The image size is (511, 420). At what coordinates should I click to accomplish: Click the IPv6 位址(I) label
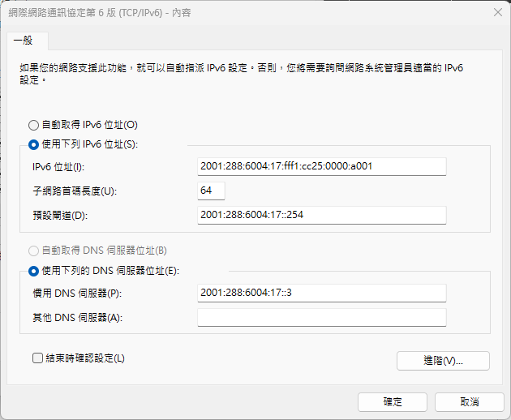tap(58, 167)
